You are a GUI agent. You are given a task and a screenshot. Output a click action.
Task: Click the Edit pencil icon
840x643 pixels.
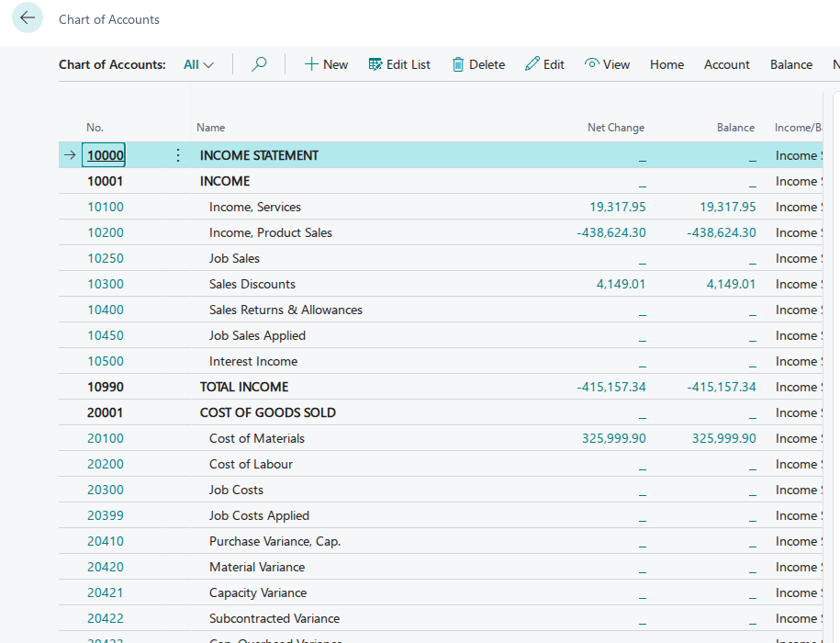[x=532, y=64]
